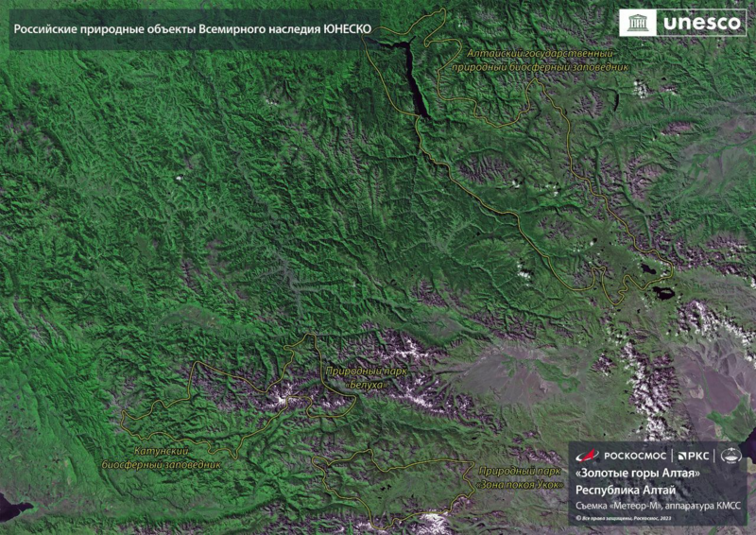Image resolution: width=756 pixels, height=535 pixels.
Task: Click the Roscosmos rocket emblem
Action: tap(587, 456)
